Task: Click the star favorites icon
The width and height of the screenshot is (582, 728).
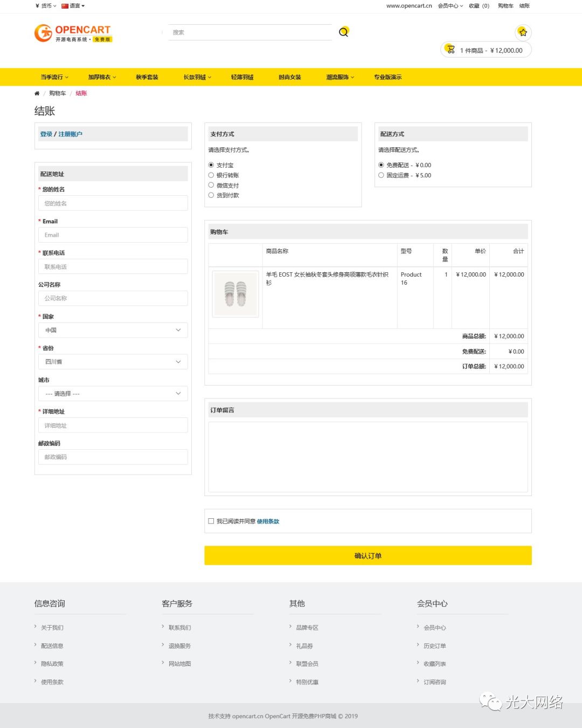Action: click(522, 32)
